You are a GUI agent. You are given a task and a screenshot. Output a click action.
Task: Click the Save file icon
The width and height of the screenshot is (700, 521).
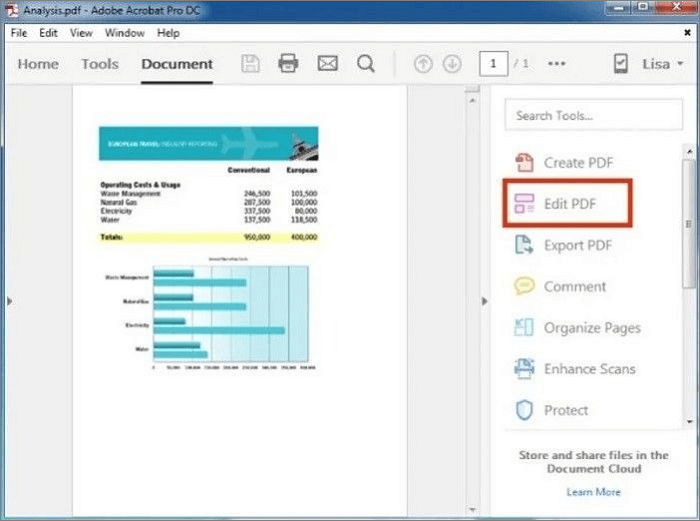pos(250,64)
